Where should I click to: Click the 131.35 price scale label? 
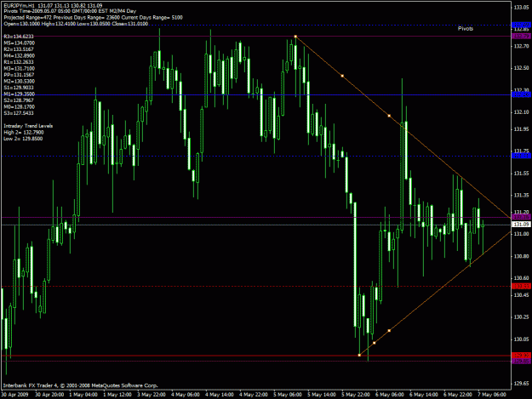point(521,196)
